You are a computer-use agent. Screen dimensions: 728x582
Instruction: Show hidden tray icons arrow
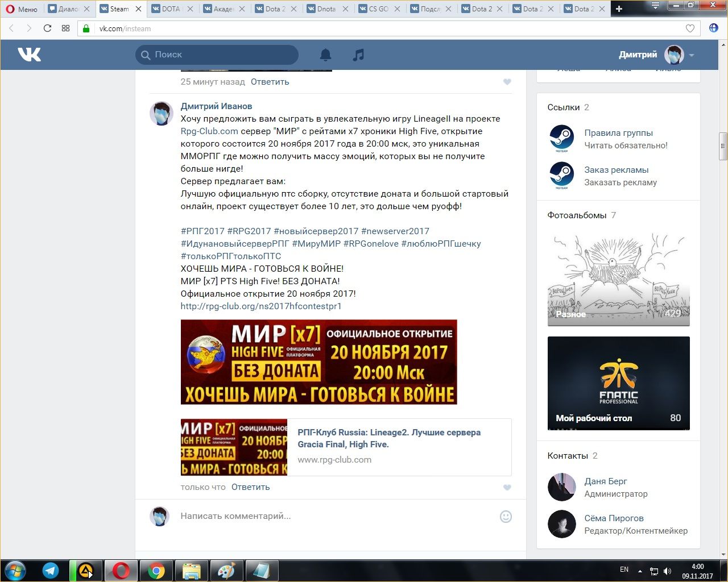point(640,571)
